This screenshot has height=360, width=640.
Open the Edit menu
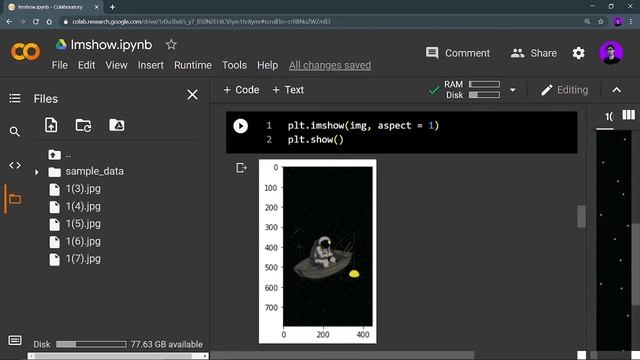coord(87,65)
